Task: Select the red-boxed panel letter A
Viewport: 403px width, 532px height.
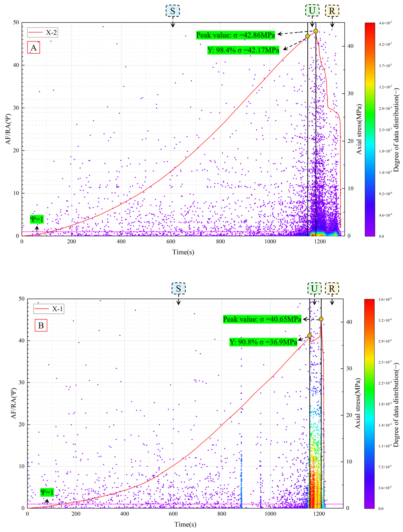Action: pyautogui.click(x=33, y=48)
